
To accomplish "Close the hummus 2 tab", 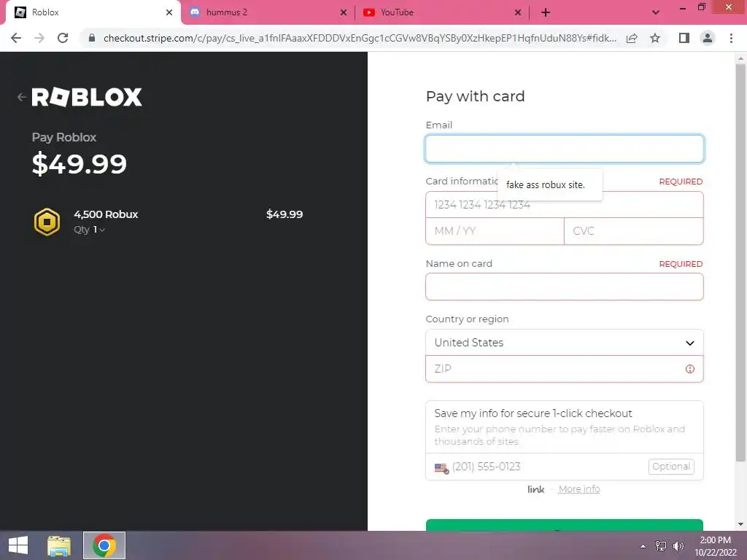I will pos(344,12).
